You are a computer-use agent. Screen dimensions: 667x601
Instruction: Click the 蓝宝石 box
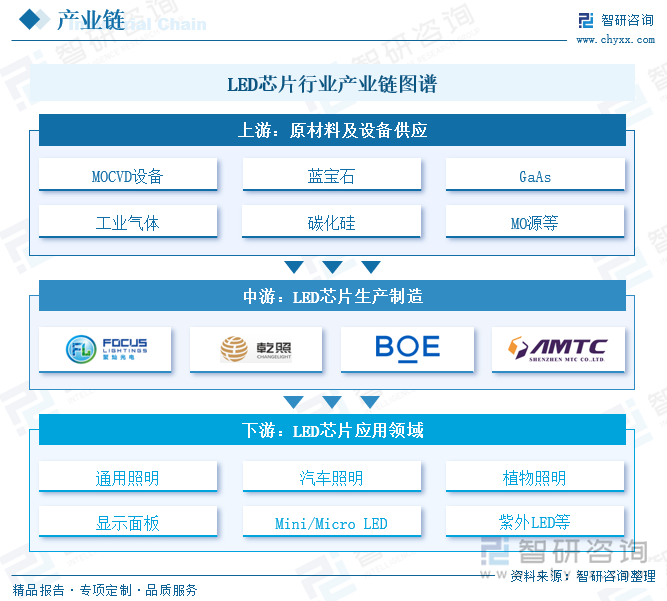point(331,176)
